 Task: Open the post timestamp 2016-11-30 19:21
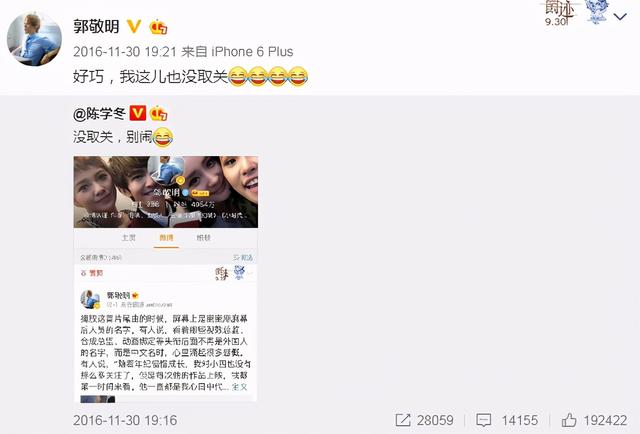click(x=125, y=52)
